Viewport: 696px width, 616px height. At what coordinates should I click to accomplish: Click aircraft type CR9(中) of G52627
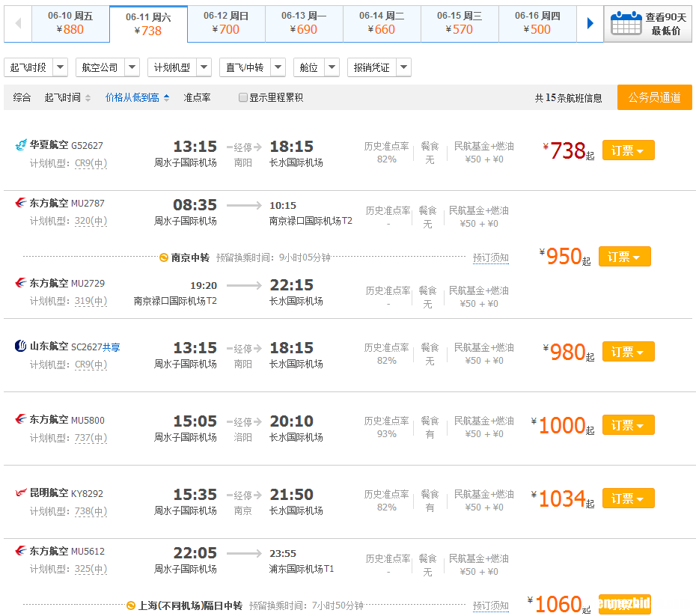click(91, 163)
